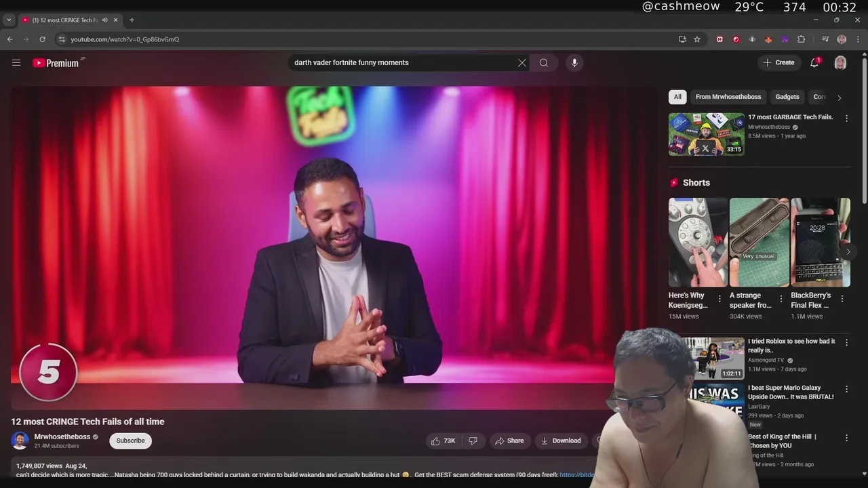Select From Mrwhosetheboss chip
The height and width of the screenshot is (488, 868).
[x=728, y=97]
